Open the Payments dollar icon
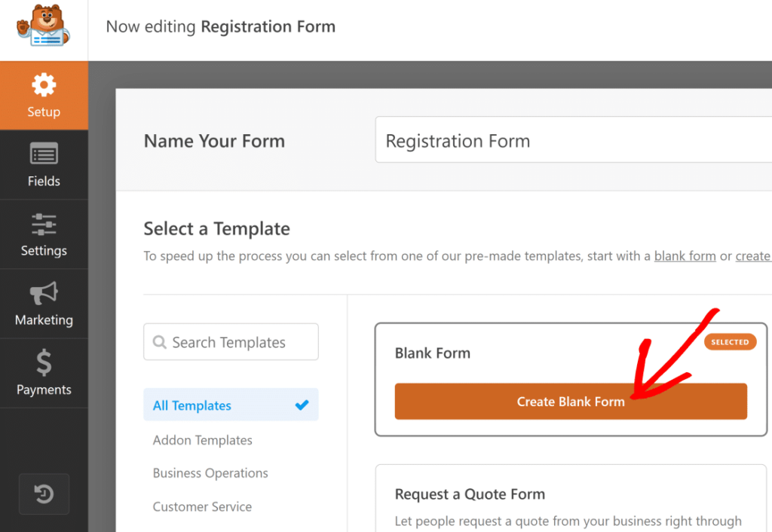The width and height of the screenshot is (772, 532). (44, 363)
